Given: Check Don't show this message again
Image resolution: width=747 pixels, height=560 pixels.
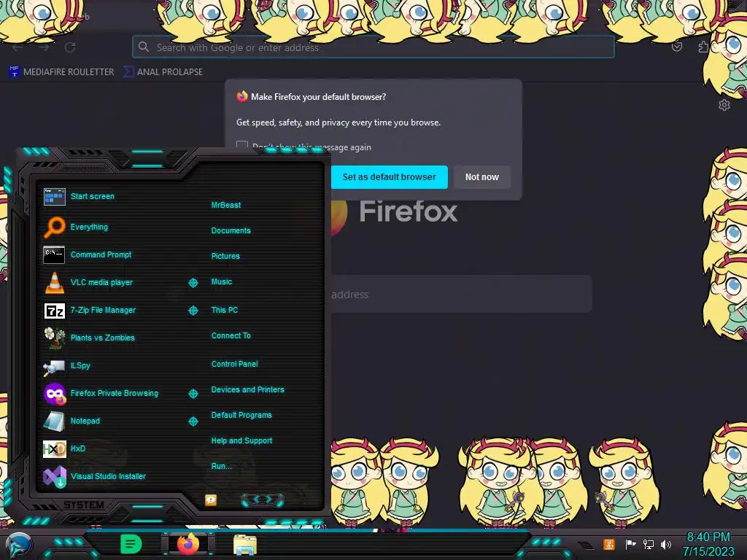Looking at the screenshot, I should coord(242,146).
